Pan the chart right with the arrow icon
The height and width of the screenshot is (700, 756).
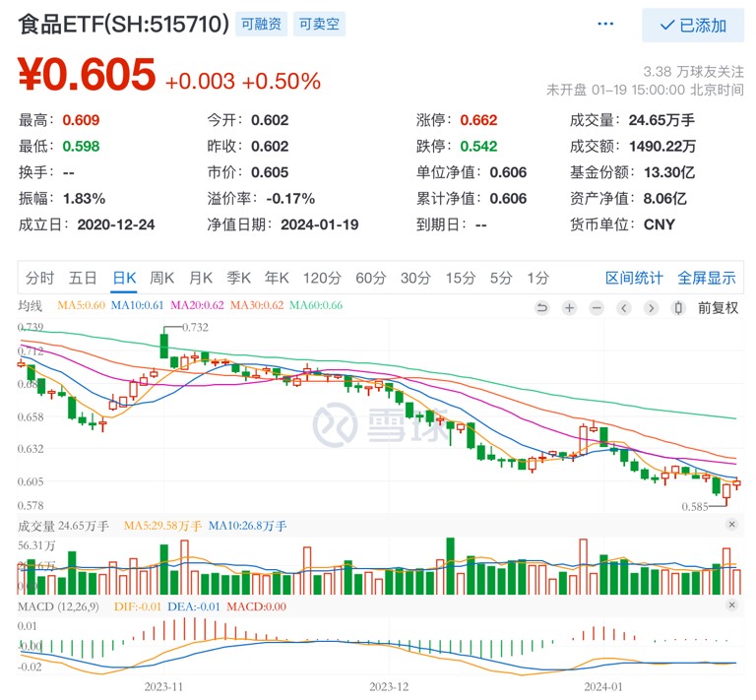click(651, 307)
